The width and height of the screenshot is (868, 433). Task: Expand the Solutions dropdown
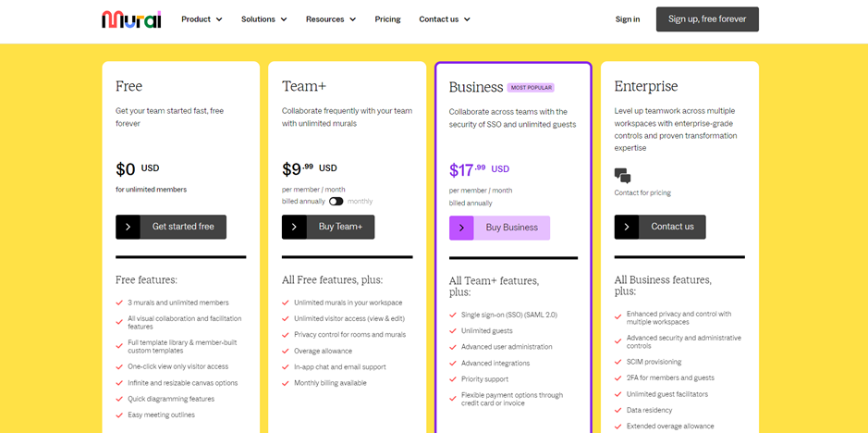(264, 19)
